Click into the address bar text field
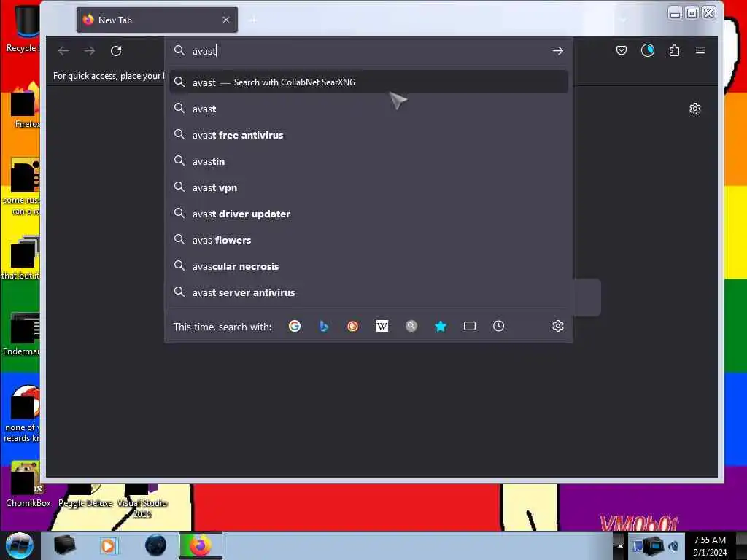Viewport: 747px width, 560px height. (367, 51)
